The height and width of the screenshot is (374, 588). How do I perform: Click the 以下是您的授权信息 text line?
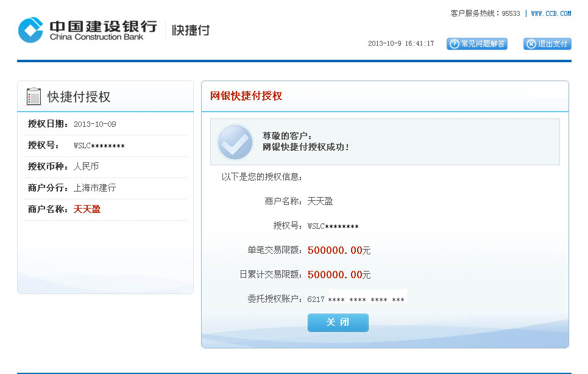point(262,177)
